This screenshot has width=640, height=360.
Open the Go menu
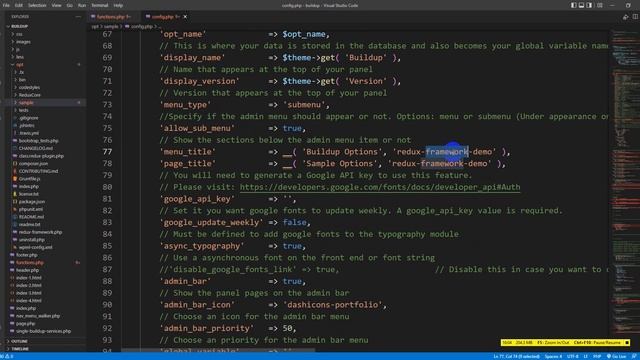tap(69, 5)
